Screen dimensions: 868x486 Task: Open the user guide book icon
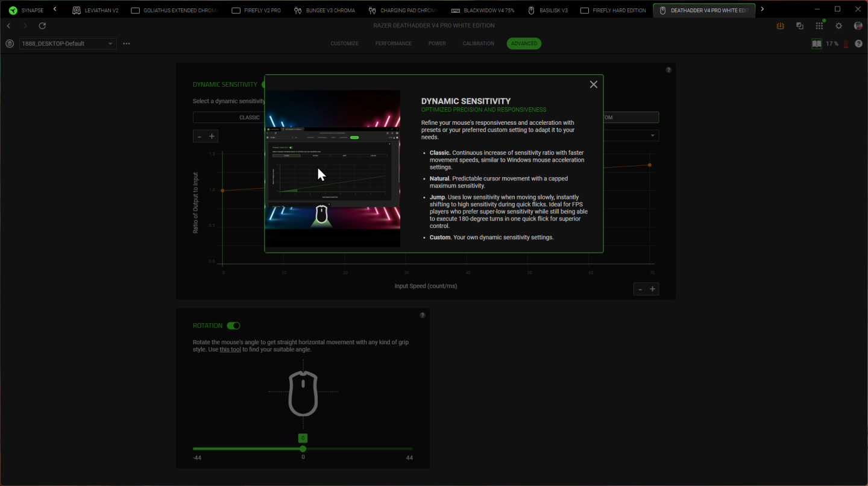pos(817,43)
